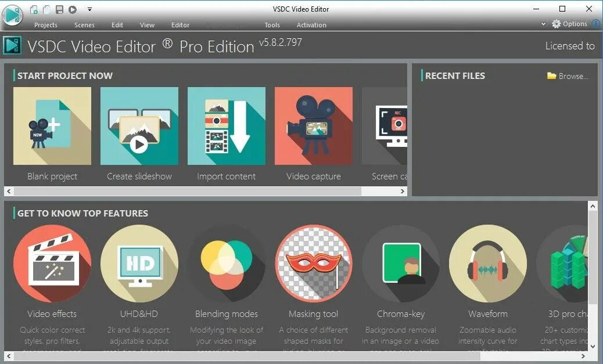Open the Tools tab
Viewport: 603px width, 364px height.
coord(272,25)
